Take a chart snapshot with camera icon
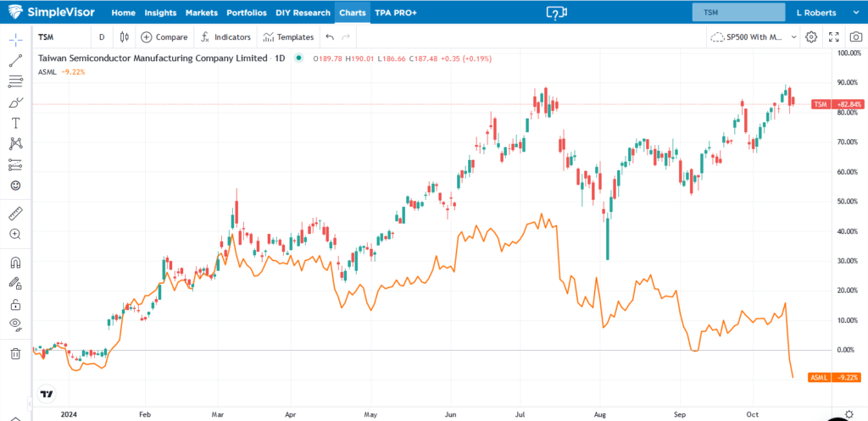Viewport: 868px width, 421px height. [x=855, y=37]
